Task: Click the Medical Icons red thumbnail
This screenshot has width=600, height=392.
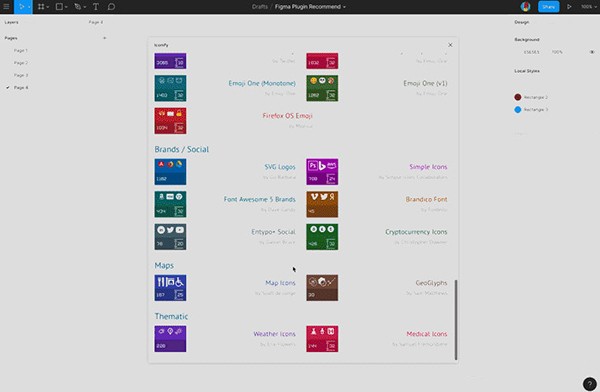Action: point(322,339)
